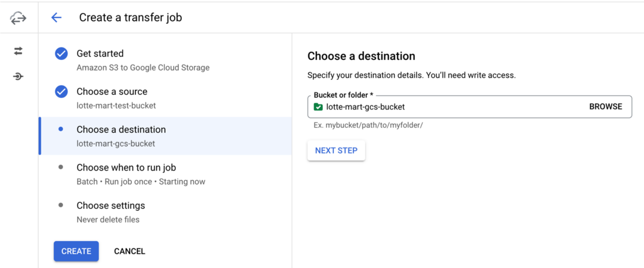Open agent pools sidebar icon
The image size is (644, 268).
coord(18,77)
